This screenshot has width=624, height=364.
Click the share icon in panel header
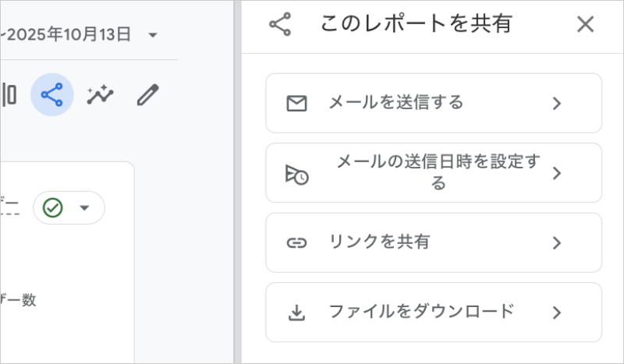click(x=280, y=24)
